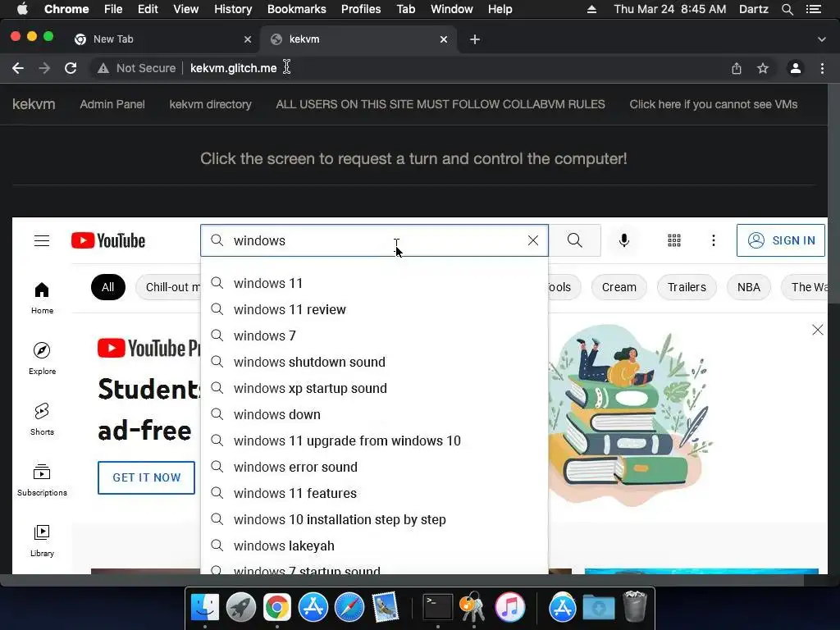Click GET IT NOW button
Image resolution: width=840 pixels, height=630 pixels.
pos(146,477)
